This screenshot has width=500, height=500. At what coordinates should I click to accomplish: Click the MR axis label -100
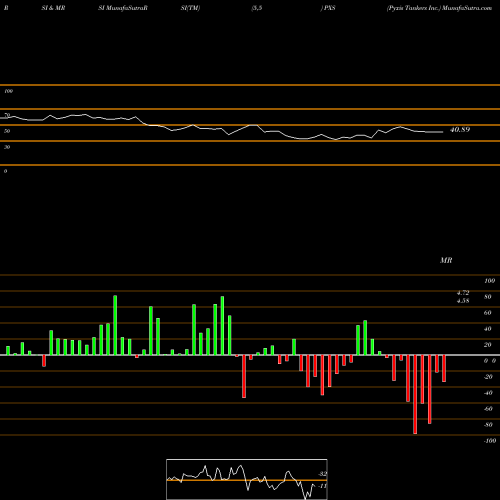[x=489, y=441]
